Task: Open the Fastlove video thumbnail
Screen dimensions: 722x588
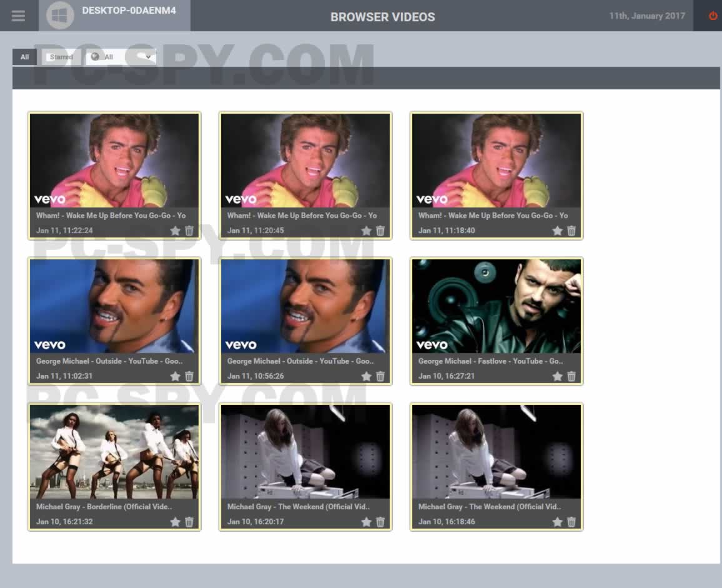Action: [497, 306]
